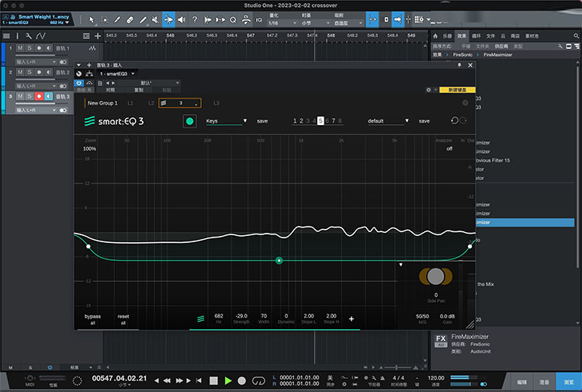Toggle input monitor on track 3
The height and width of the screenshot is (392, 582).
[x=49, y=96]
